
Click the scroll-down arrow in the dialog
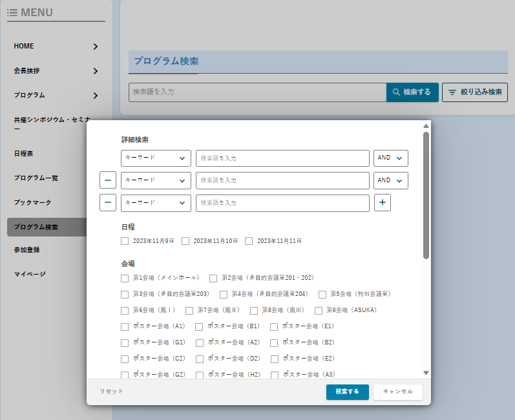pyautogui.click(x=426, y=373)
